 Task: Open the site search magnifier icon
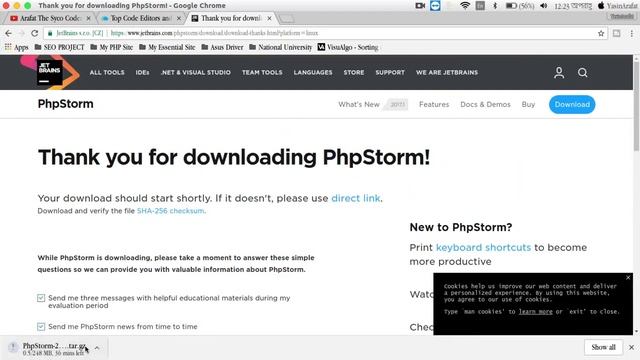click(x=582, y=73)
